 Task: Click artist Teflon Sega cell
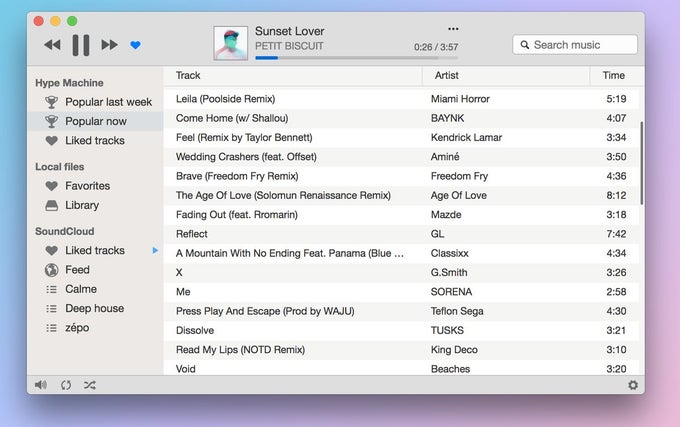click(x=457, y=311)
